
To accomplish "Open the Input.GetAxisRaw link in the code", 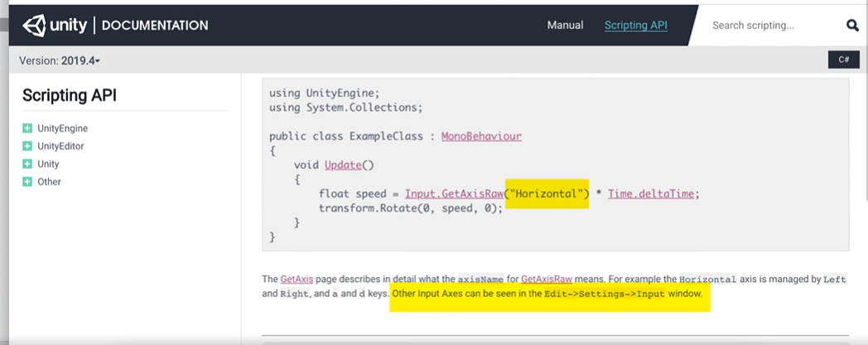I will coord(454,193).
